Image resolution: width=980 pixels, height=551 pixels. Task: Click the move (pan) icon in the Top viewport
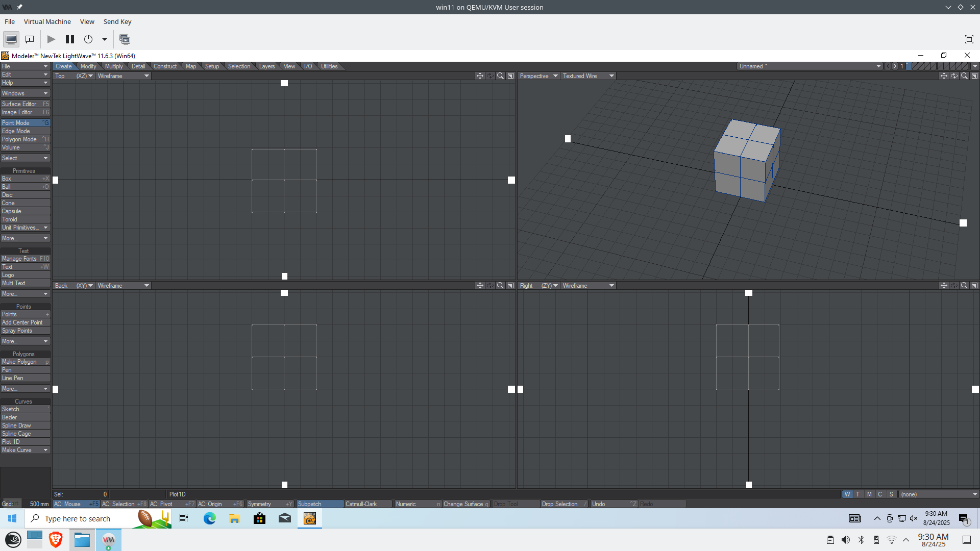[480, 76]
